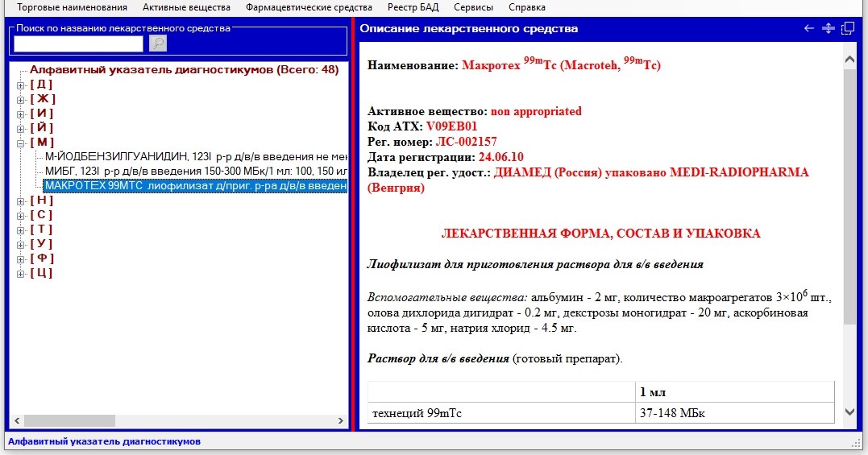The image size is (868, 455).
Task: Click the move cross icon in header
Action: 829,28
